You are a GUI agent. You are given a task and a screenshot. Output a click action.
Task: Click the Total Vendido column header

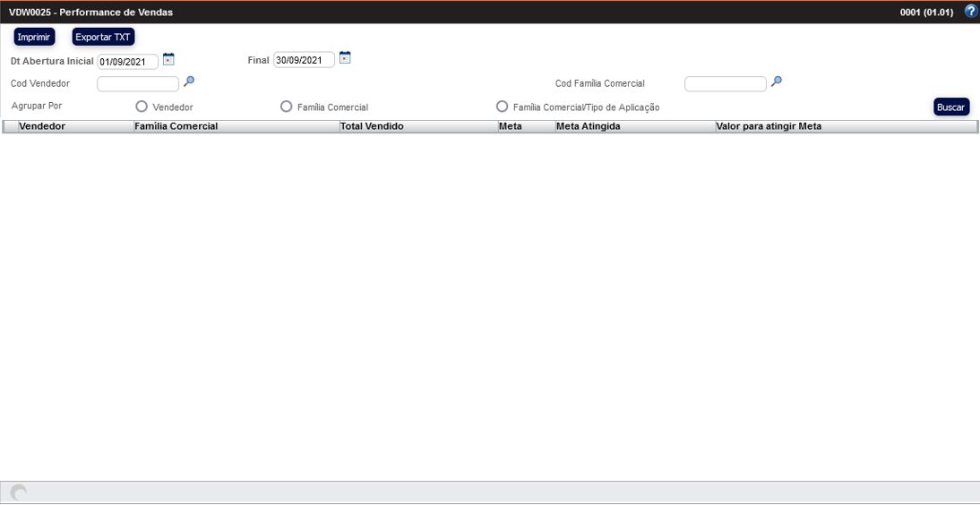pos(372,127)
